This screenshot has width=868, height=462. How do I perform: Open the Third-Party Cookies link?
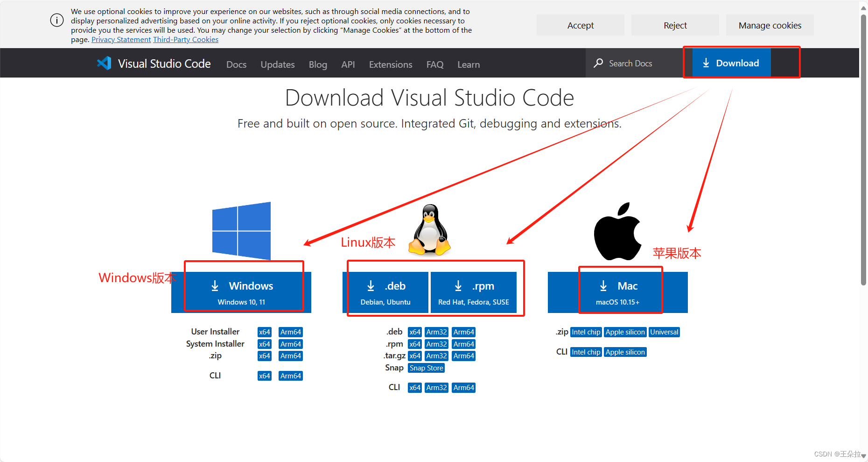(186, 40)
